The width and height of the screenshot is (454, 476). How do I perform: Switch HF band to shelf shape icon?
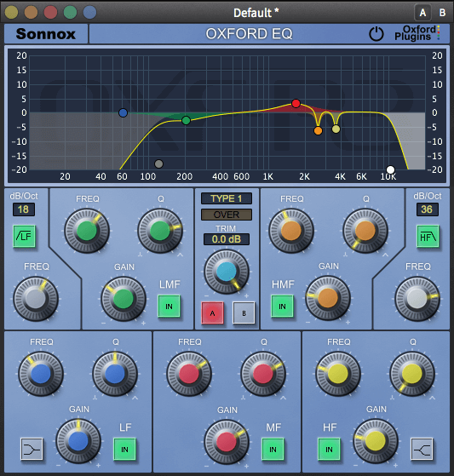(422, 449)
